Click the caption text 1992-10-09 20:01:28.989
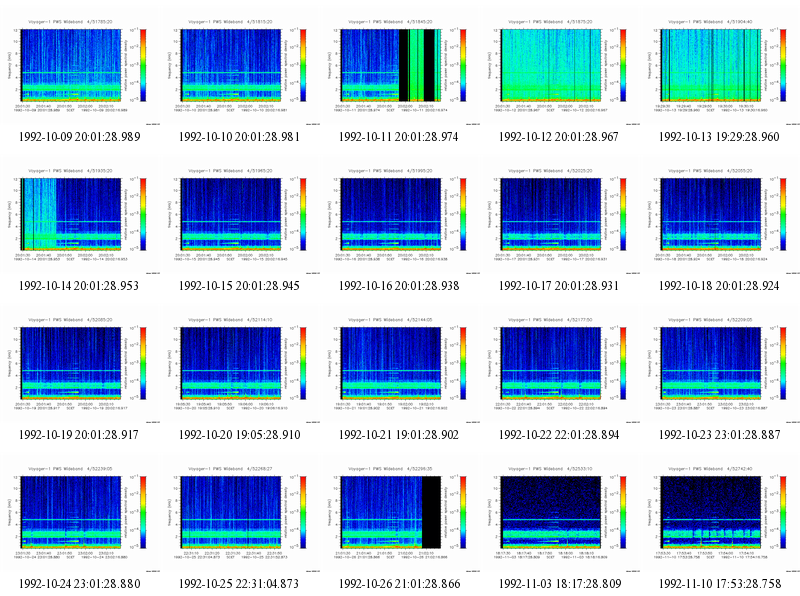This screenshot has width=800, height=596. [x=79, y=137]
